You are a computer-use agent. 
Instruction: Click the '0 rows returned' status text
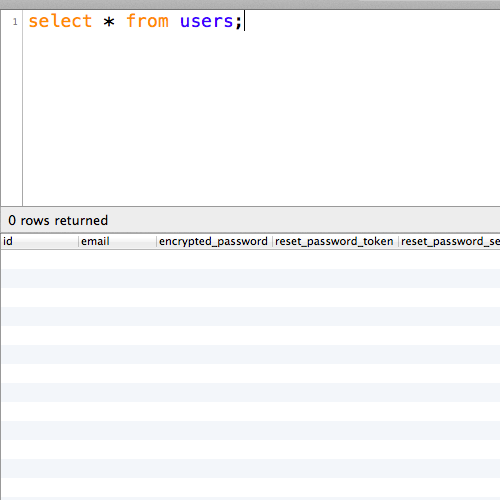pos(58,221)
